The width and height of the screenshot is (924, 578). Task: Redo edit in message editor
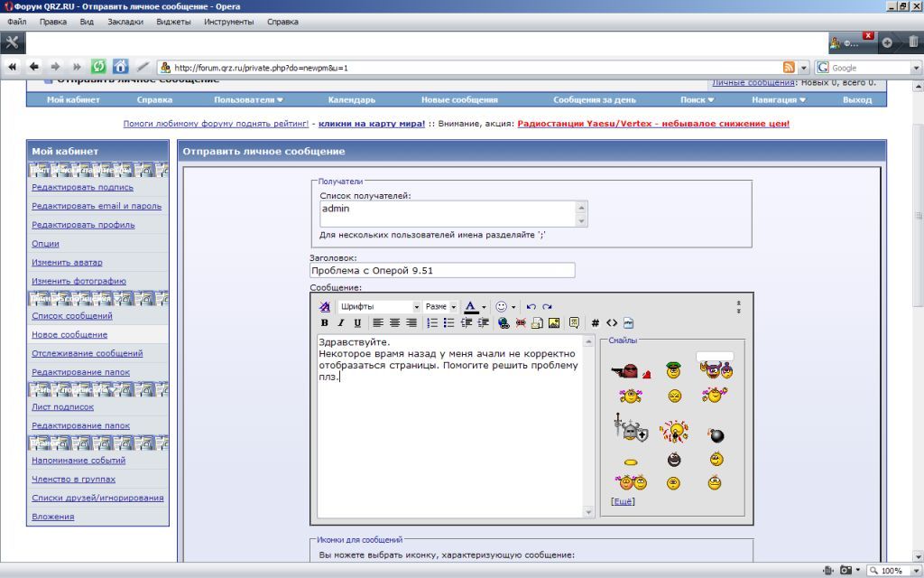click(x=548, y=307)
